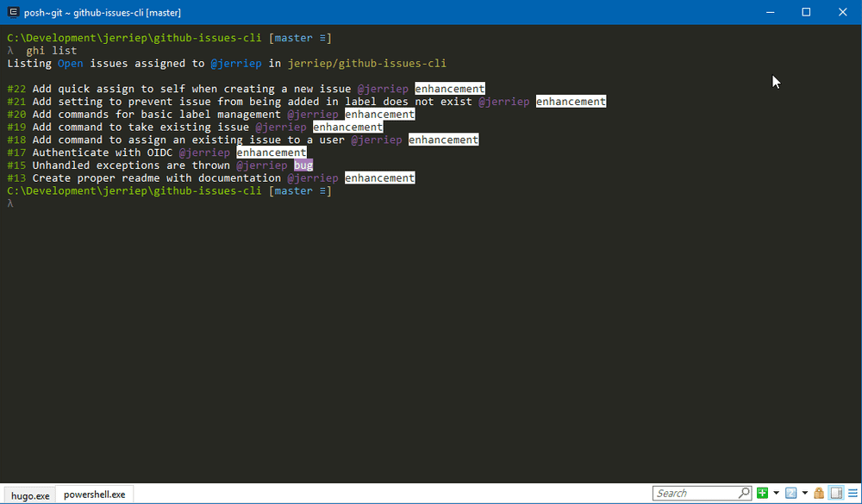This screenshot has width=862, height=504.
Task: Switch to the hugo.exe tab
Action: point(30,495)
